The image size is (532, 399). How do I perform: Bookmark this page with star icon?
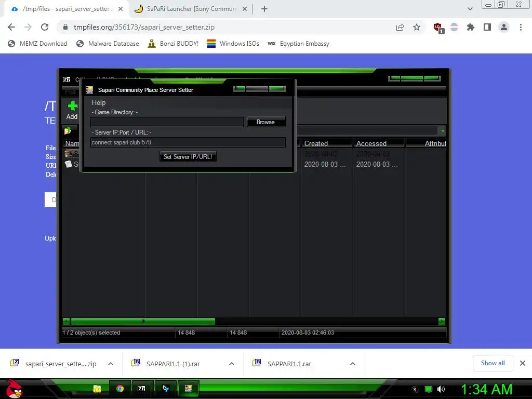tap(417, 27)
